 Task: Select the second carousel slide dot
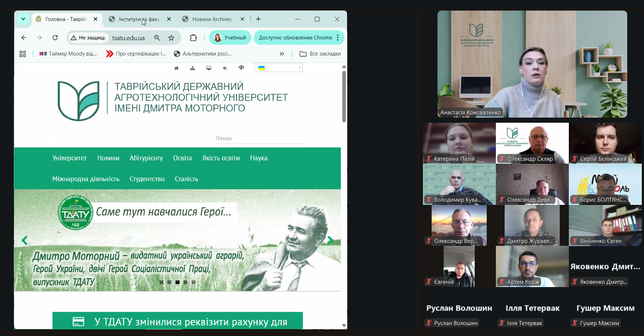[169, 282]
